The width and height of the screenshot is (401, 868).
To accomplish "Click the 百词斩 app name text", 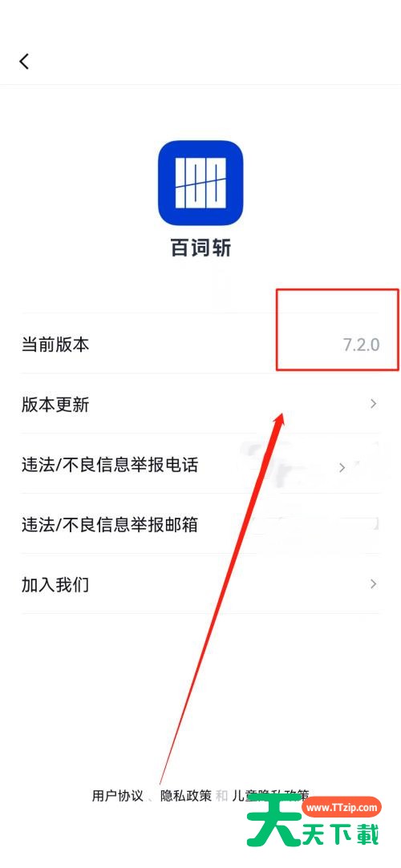I will pos(200,248).
